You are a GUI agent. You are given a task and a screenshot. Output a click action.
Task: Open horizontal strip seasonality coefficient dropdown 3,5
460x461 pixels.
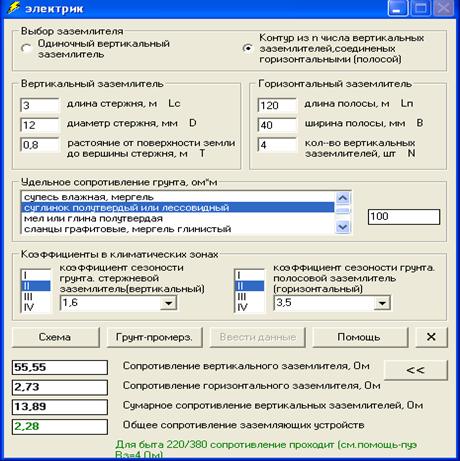[x=382, y=303]
